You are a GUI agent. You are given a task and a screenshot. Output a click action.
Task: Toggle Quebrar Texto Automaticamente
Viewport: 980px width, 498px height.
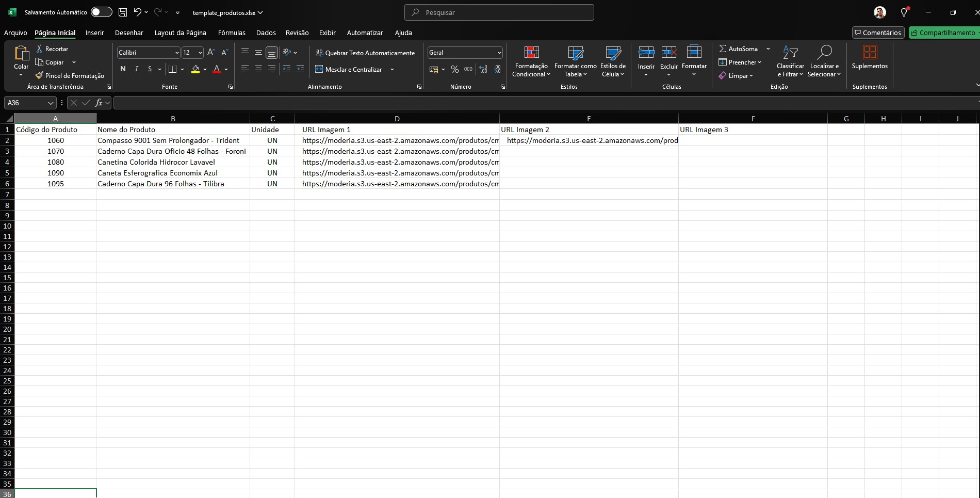tap(365, 53)
